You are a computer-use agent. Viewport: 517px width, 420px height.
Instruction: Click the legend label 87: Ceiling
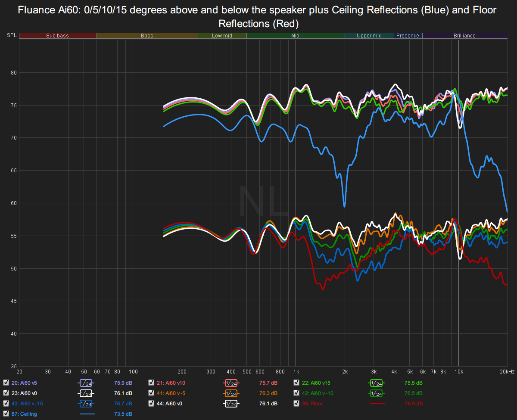(x=24, y=414)
